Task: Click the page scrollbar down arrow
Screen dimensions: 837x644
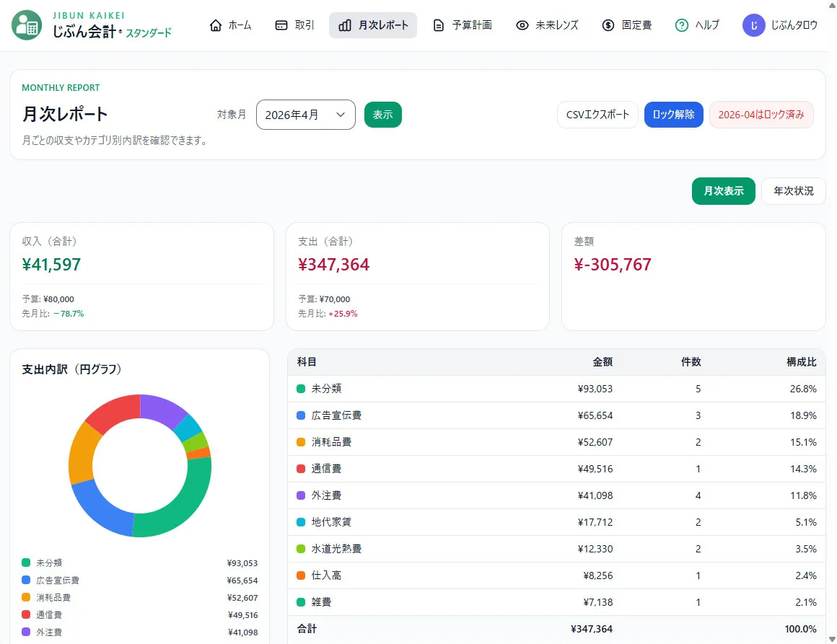Action: coord(832,639)
